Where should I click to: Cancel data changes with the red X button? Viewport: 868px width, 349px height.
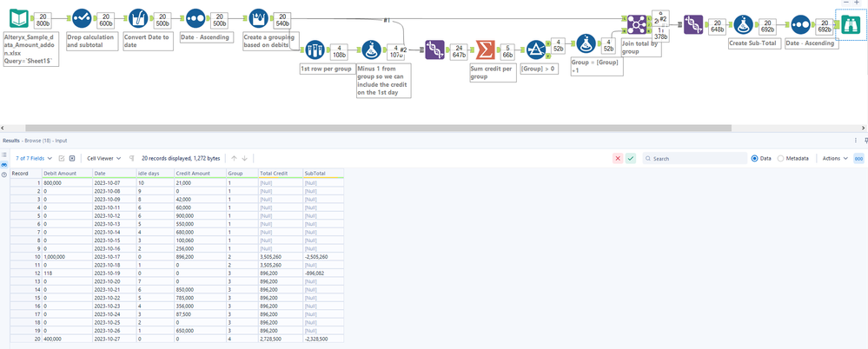[618, 159]
